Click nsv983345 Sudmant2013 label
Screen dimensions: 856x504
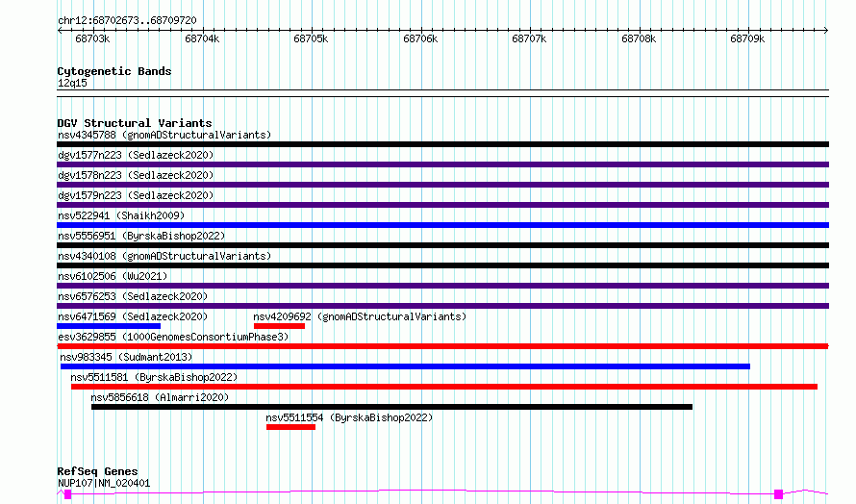(x=126, y=357)
